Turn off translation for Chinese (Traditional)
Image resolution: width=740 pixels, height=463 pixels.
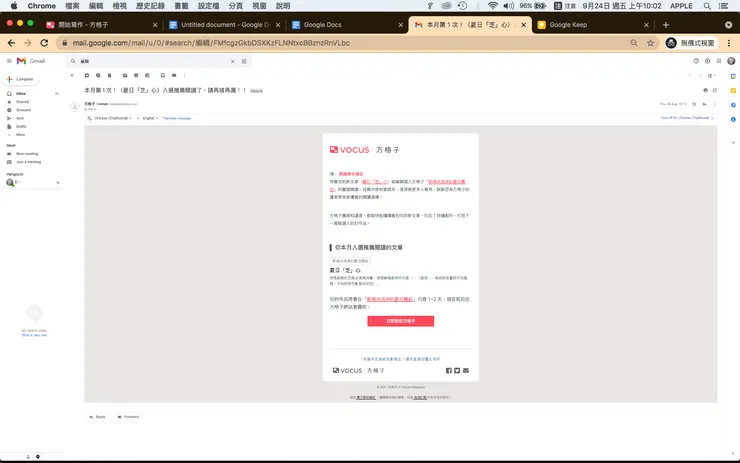(x=687, y=118)
